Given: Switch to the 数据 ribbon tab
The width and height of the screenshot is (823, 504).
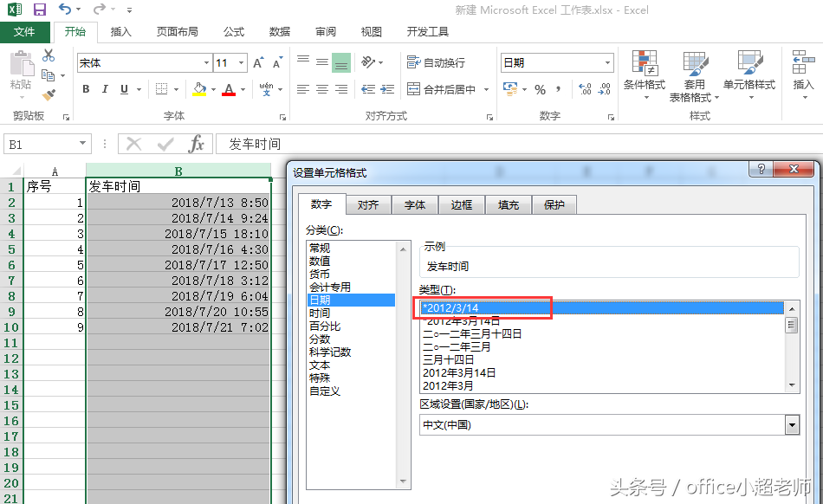Looking at the screenshot, I should tap(280, 32).
